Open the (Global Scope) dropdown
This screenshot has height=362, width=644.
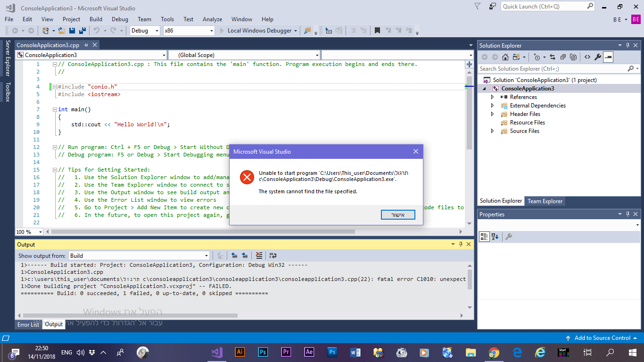pos(244,55)
